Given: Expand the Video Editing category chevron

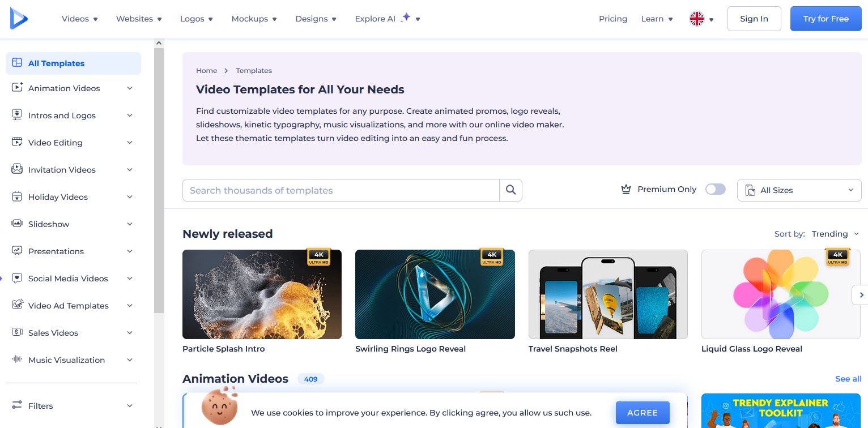Looking at the screenshot, I should 130,143.
